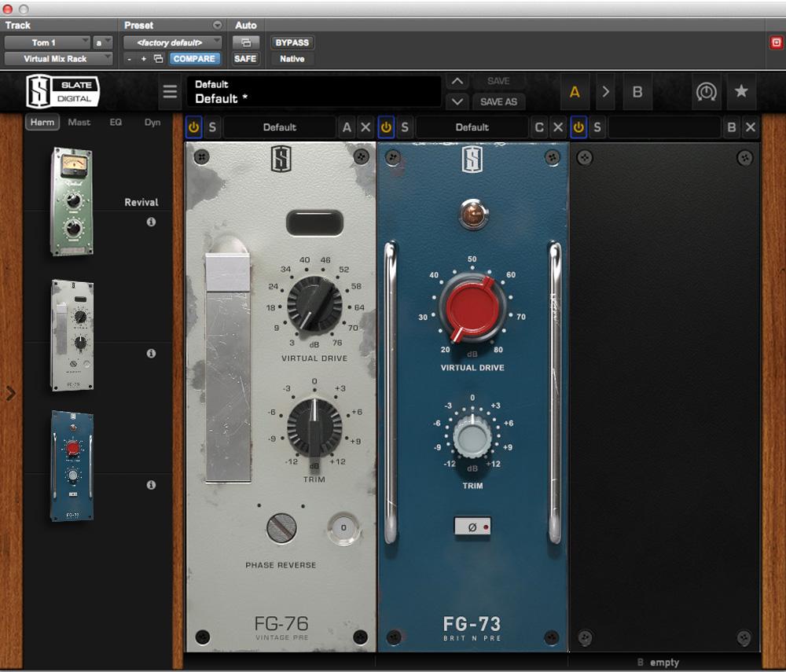Image resolution: width=786 pixels, height=672 pixels.
Task: Click the Native button
Action: [x=292, y=59]
